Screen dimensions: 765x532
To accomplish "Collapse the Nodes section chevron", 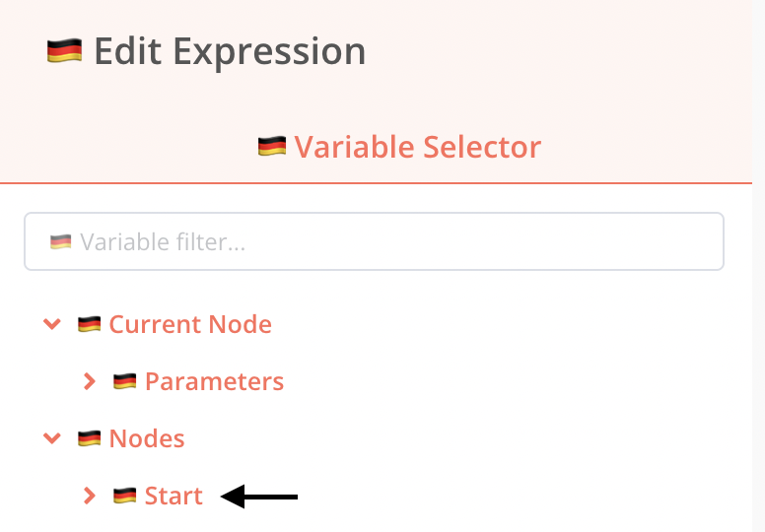I will tap(52, 438).
